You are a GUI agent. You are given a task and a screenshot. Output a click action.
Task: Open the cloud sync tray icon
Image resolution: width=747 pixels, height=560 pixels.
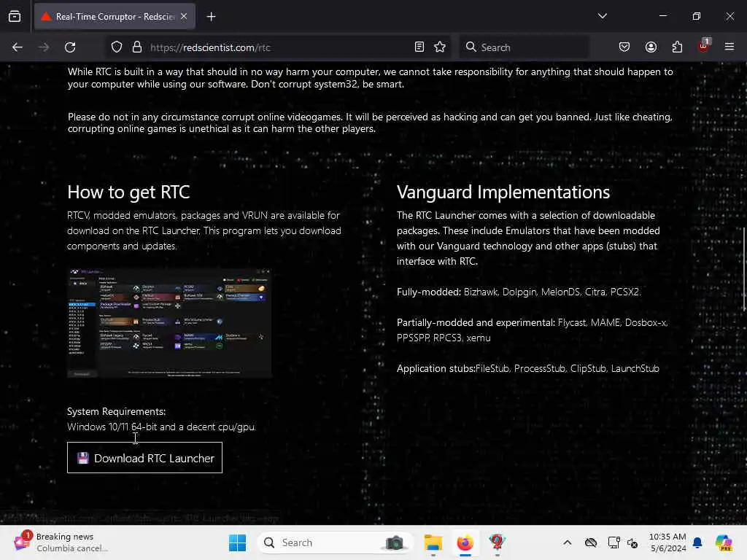pyautogui.click(x=591, y=542)
